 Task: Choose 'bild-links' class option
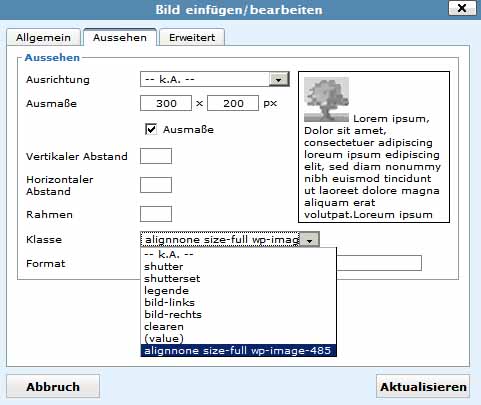239,302
